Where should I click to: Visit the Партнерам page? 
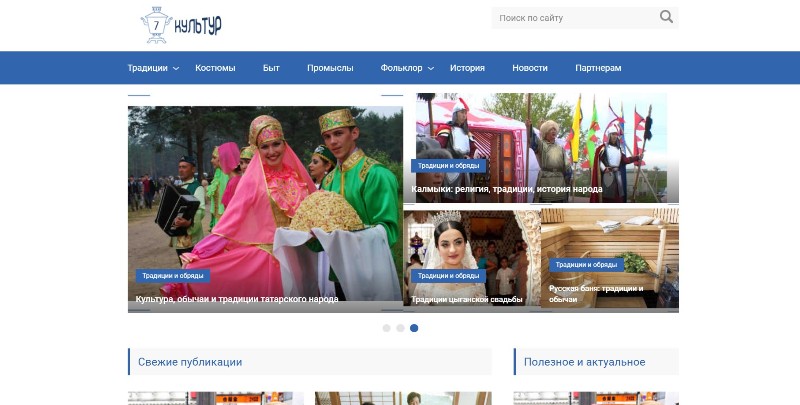click(x=598, y=68)
